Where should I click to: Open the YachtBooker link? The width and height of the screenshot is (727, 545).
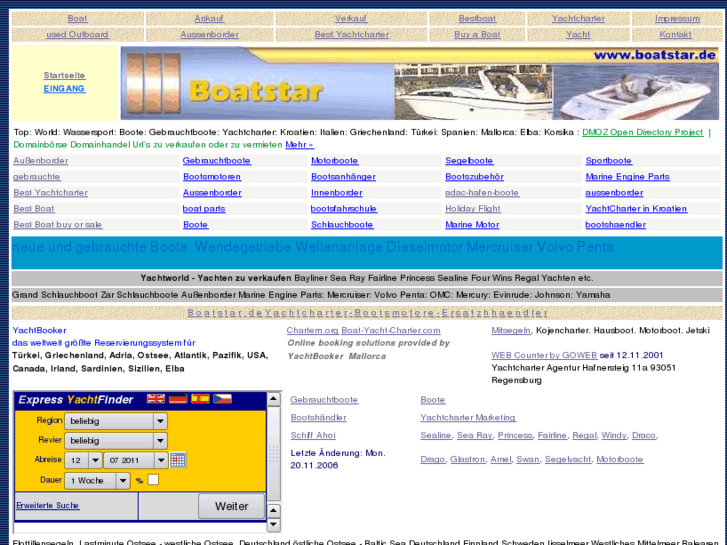tap(39, 330)
